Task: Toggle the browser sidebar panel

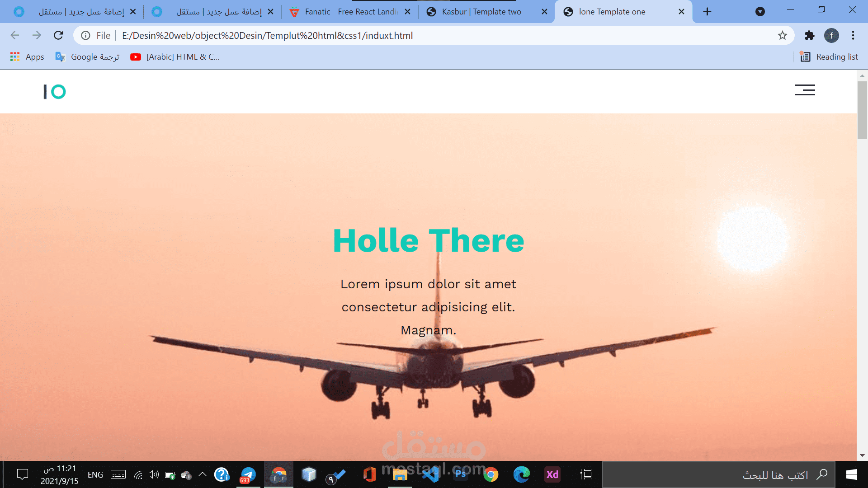Action: tap(828, 56)
